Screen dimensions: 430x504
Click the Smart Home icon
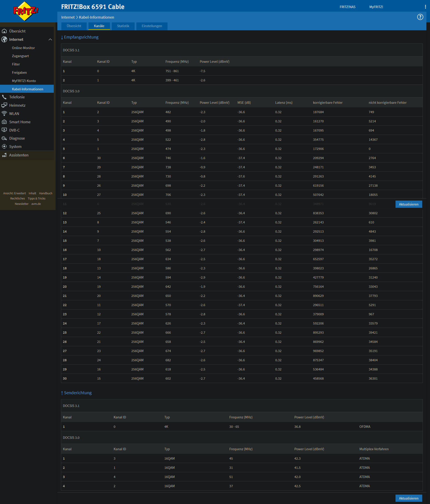(4, 122)
